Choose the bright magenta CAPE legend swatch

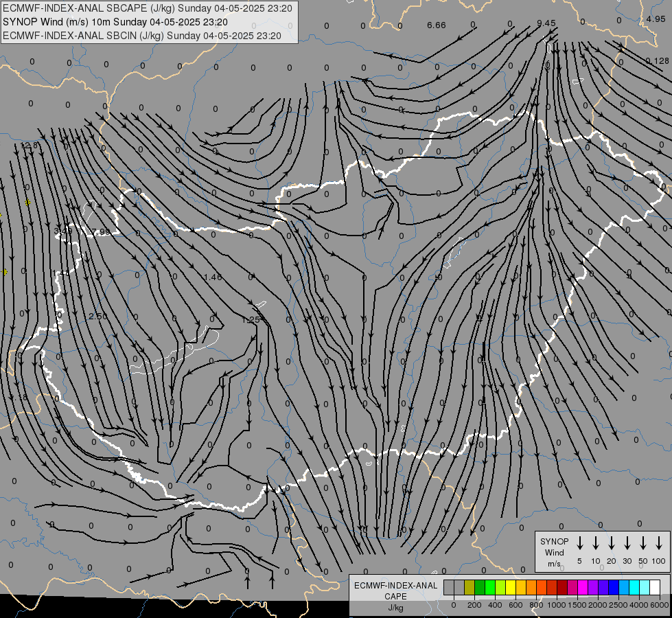pyautogui.click(x=583, y=587)
